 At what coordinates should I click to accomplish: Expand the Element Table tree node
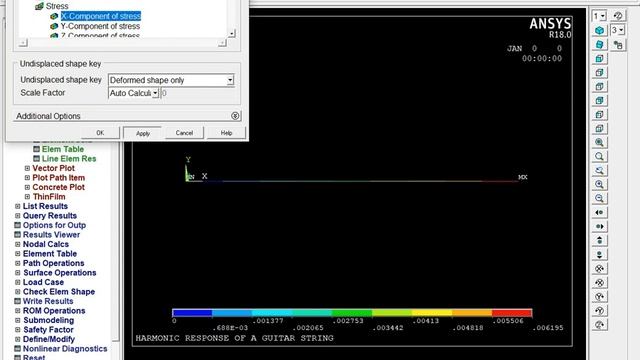18,253
